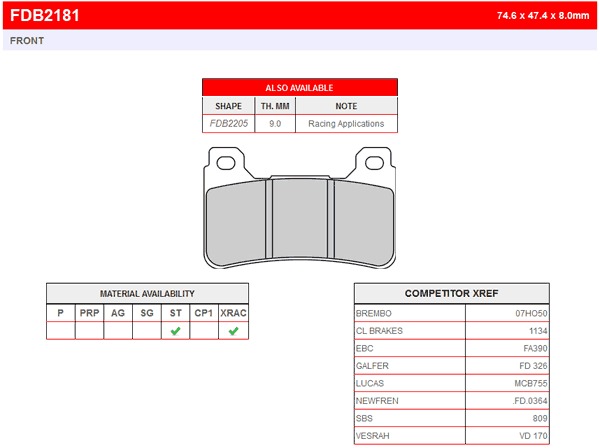600x448 pixels.
Task: Click the CP1 material column
Action: [204, 313]
